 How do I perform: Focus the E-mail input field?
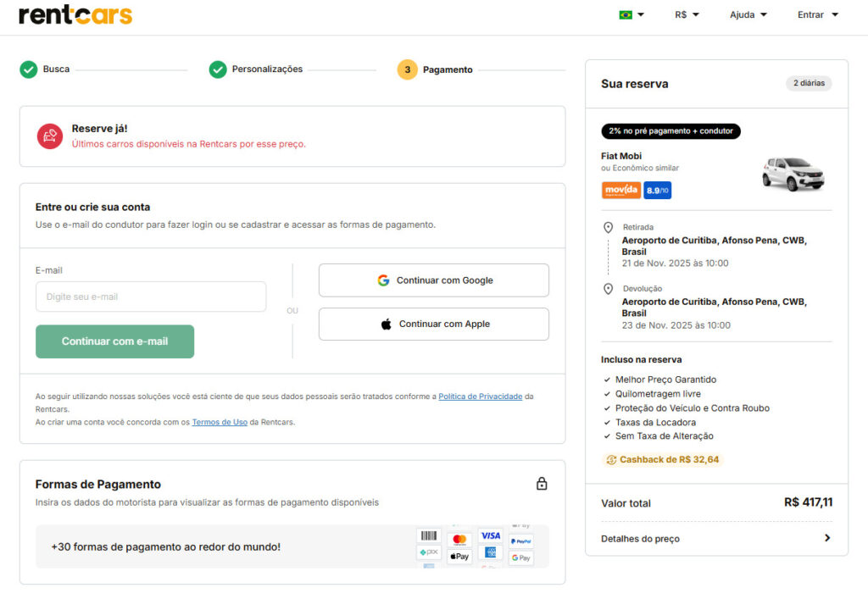(x=151, y=297)
